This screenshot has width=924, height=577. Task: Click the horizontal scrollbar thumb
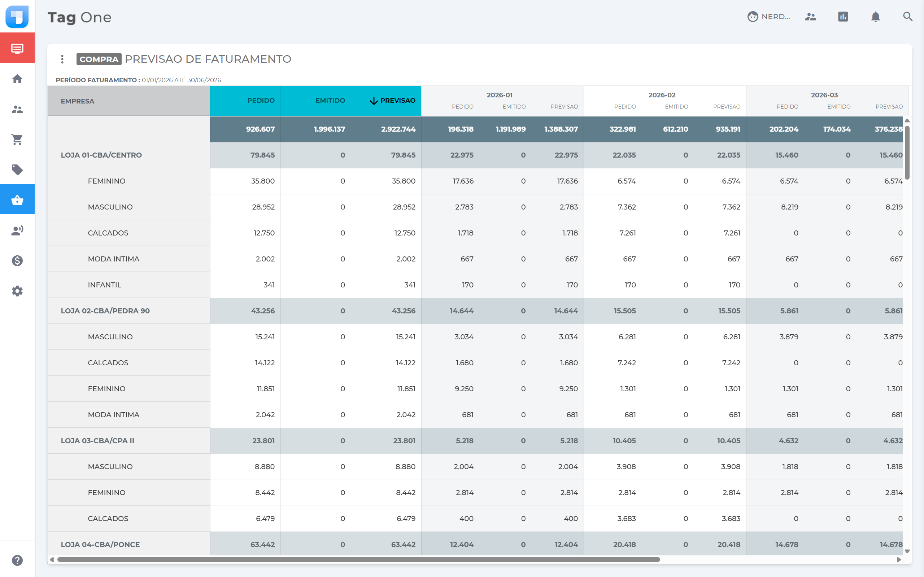pos(358,560)
